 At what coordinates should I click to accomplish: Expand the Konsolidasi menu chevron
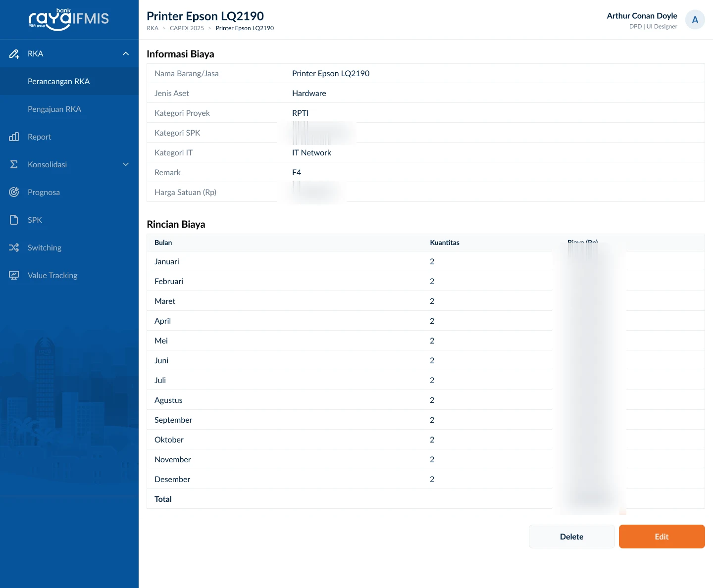pyautogui.click(x=126, y=164)
